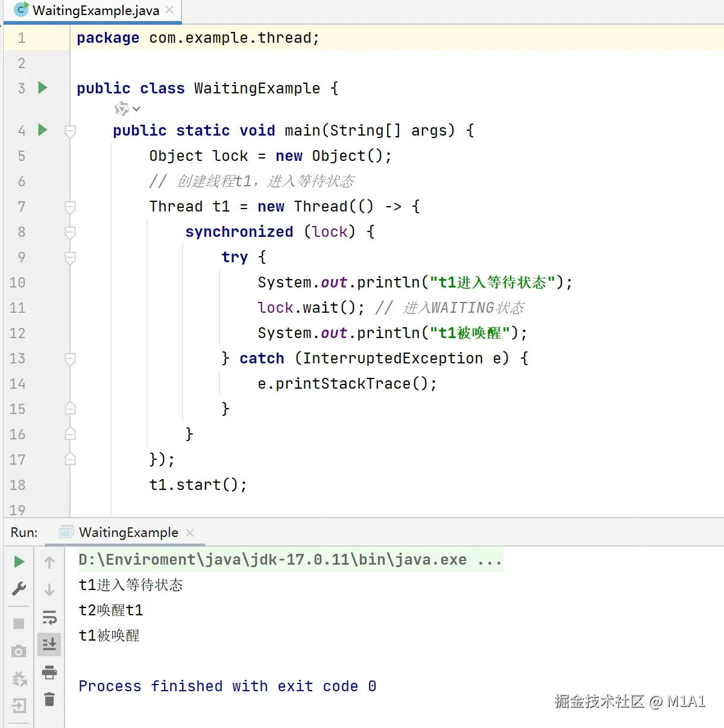724x728 pixels.
Task: Toggle soft-wrap in the console output
Action: point(49,617)
